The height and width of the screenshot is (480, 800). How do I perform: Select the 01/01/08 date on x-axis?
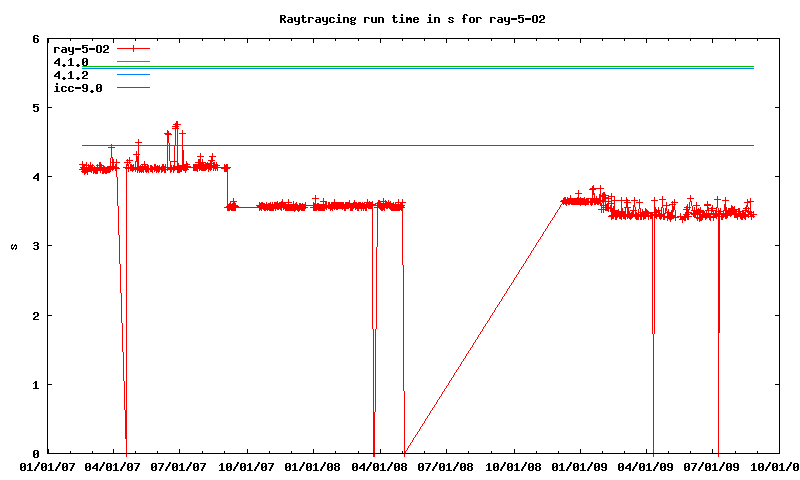314,466
